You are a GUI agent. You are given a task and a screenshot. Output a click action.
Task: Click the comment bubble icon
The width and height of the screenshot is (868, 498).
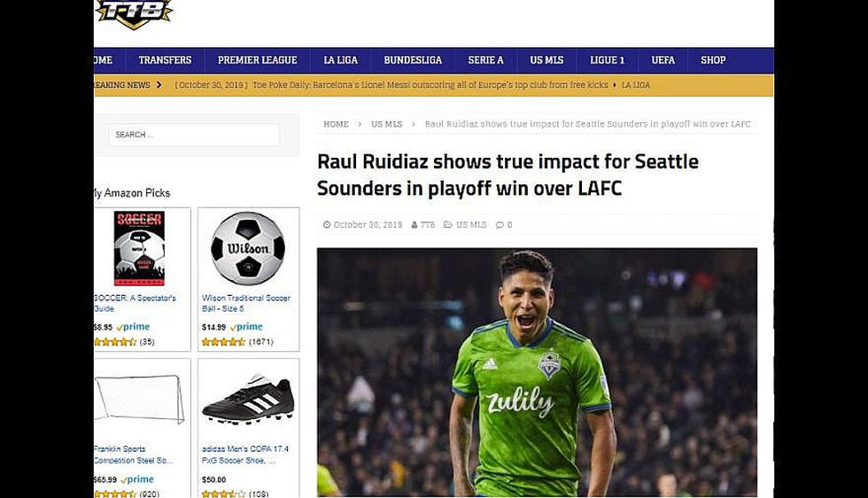[500, 225]
